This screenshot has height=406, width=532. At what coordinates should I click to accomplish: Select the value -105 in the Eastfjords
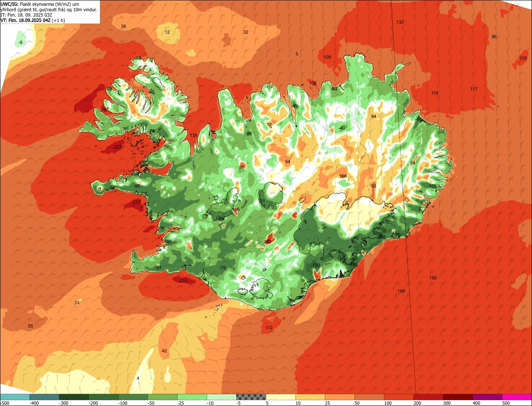(x=432, y=186)
